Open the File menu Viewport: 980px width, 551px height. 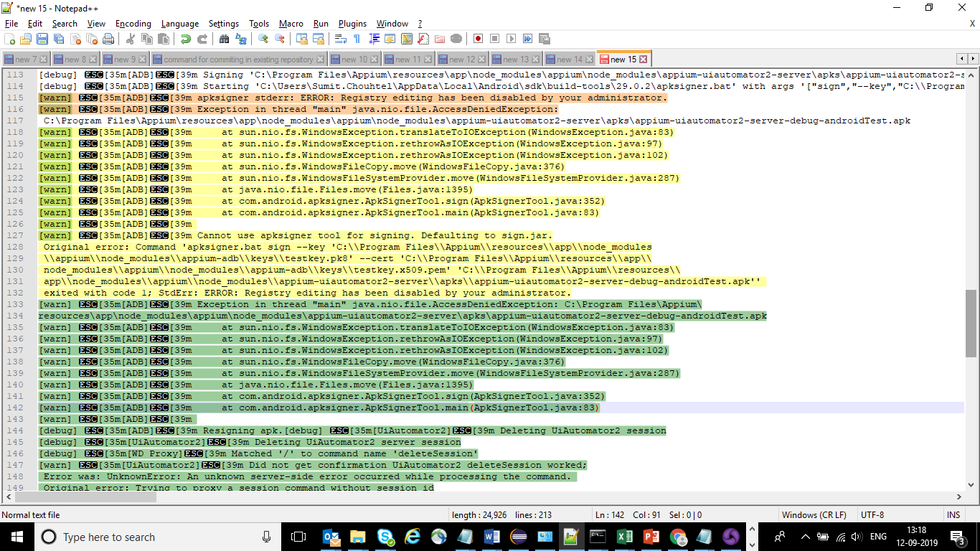tap(11, 24)
